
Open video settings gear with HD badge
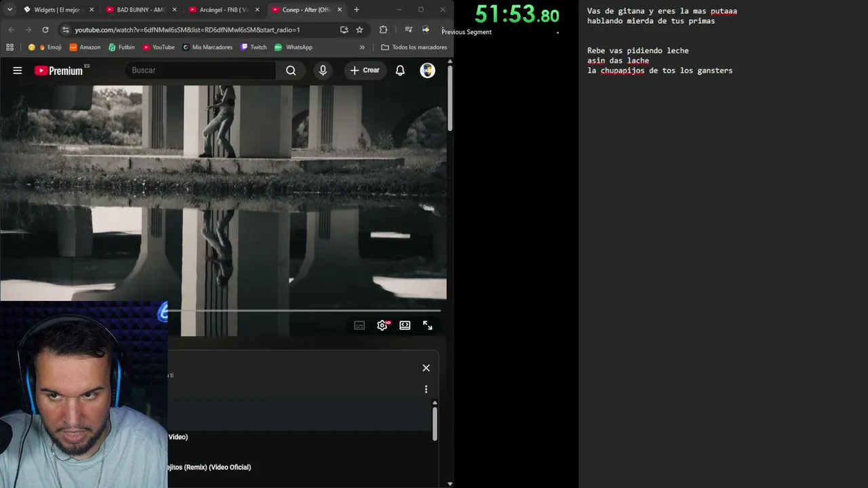coord(382,325)
